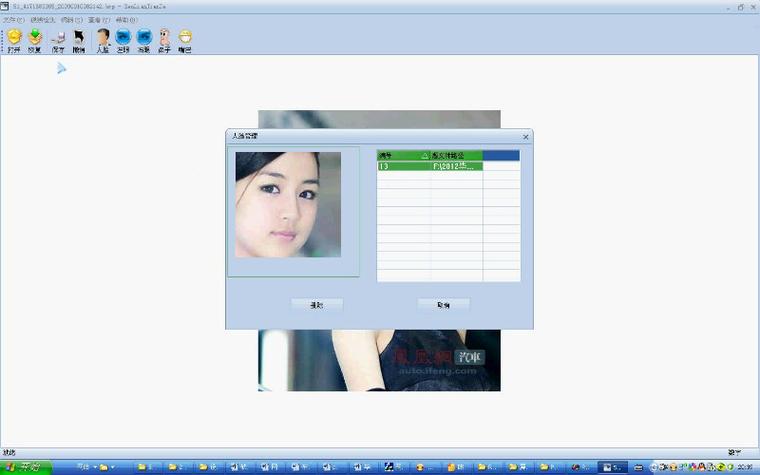The image size is (760, 475).
Task: Select the first blue eye tool icon
Action: 123,41
